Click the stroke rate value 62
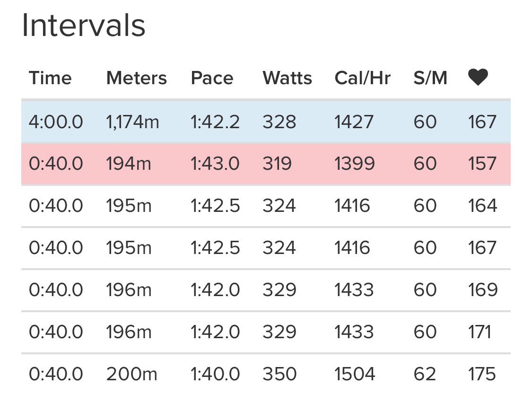Viewport: 532px width, 394px height. click(x=425, y=374)
